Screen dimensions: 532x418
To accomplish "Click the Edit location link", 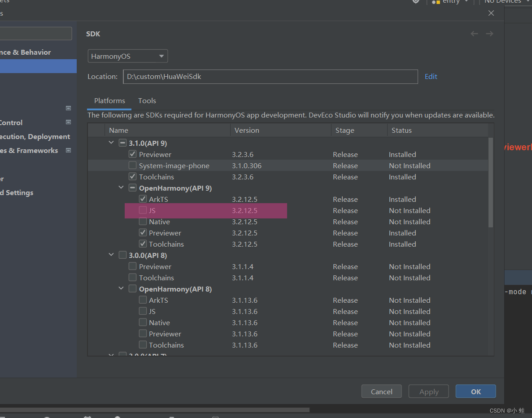I will click(x=431, y=76).
